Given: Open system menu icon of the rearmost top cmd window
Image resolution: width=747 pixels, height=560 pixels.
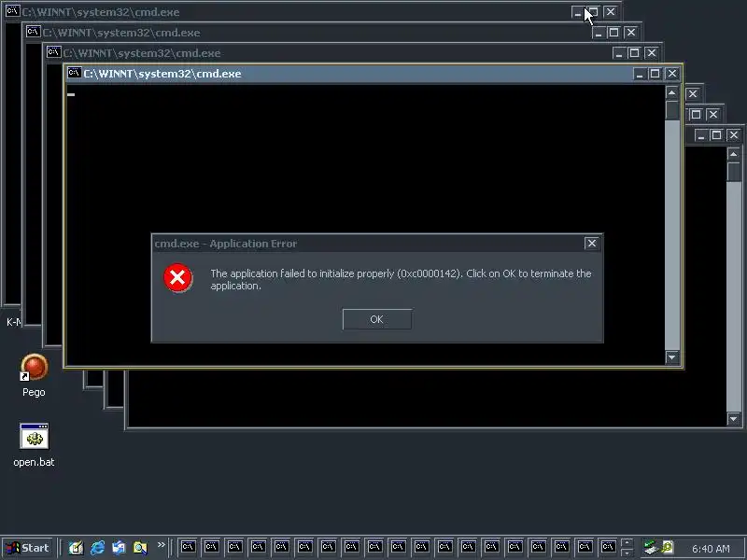Looking at the screenshot, I should click(12, 11).
